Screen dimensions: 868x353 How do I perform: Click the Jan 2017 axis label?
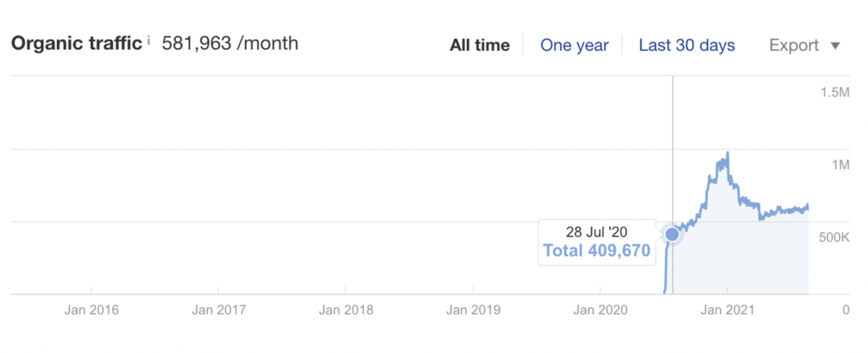click(x=218, y=310)
